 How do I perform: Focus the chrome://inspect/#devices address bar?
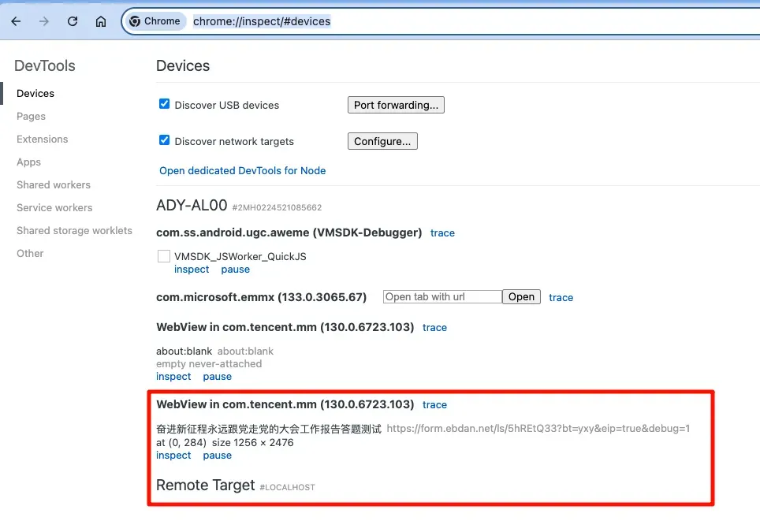262,21
